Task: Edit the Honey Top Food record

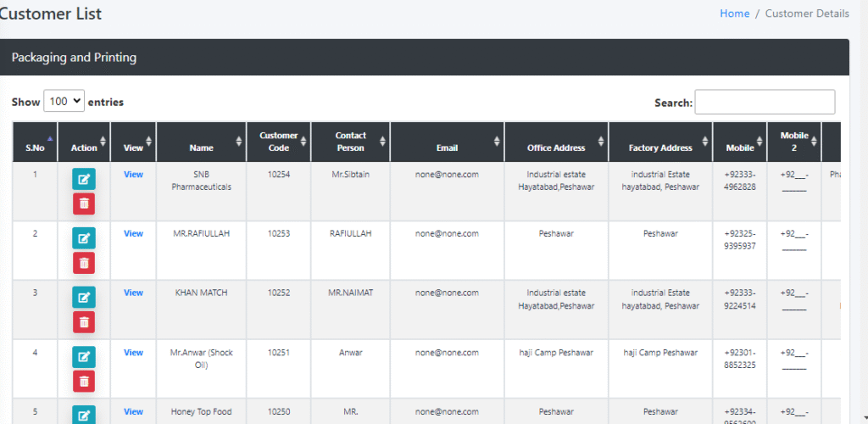Action: click(x=84, y=416)
